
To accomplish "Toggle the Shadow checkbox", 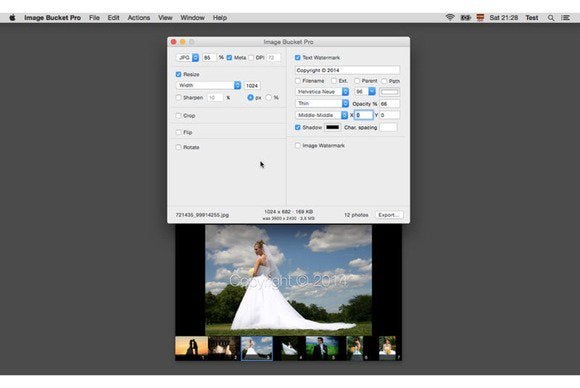I will coord(298,127).
